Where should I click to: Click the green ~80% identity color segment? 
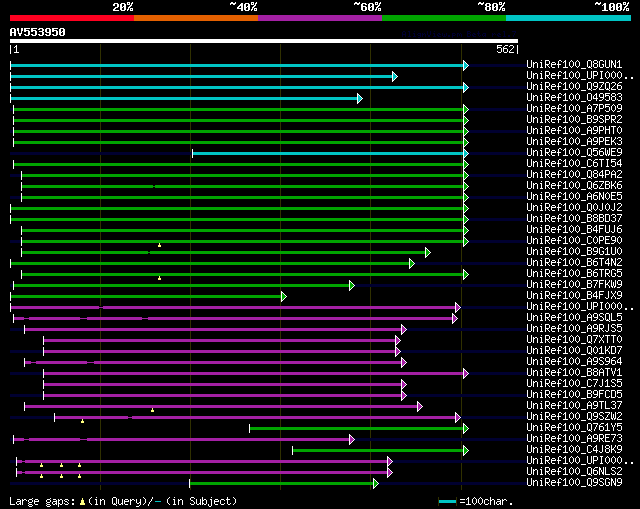point(444,18)
